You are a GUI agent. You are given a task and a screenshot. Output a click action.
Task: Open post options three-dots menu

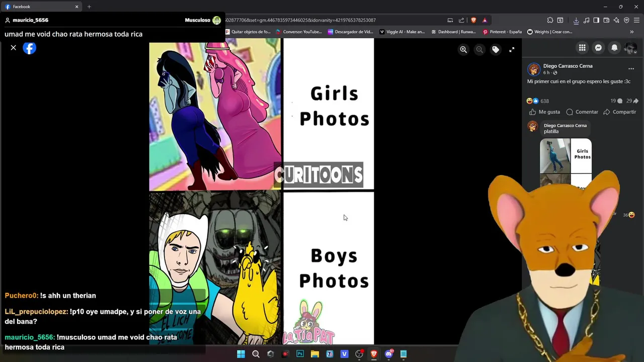tap(631, 68)
